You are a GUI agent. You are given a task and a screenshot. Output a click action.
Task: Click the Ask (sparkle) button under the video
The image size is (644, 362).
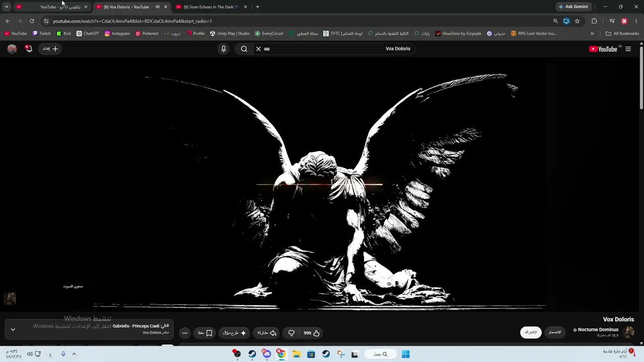[x=234, y=333]
